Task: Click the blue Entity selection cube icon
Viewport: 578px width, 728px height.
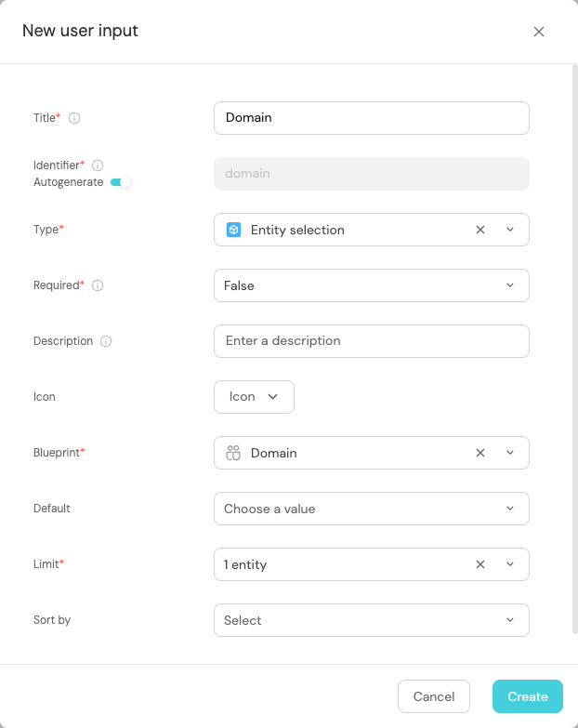Action: pyautogui.click(x=234, y=230)
